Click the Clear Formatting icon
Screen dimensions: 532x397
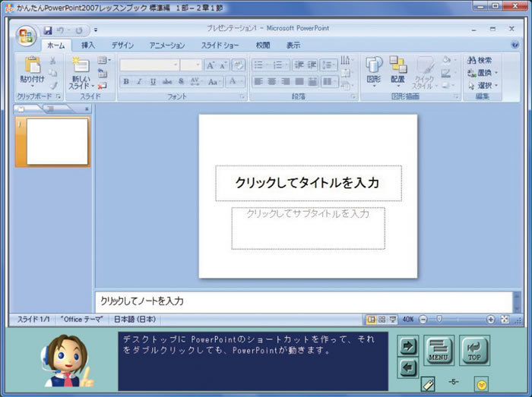click(x=238, y=65)
